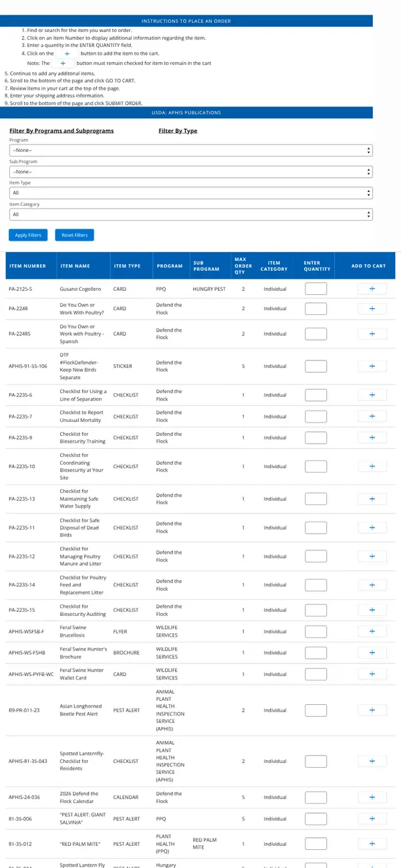Open the Sub Program dropdown
Screen dimensions: 401x868
pyautogui.click(x=191, y=172)
